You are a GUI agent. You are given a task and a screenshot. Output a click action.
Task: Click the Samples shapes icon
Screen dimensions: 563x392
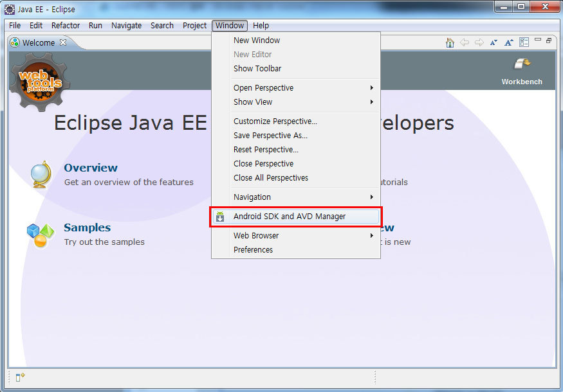[40, 235]
